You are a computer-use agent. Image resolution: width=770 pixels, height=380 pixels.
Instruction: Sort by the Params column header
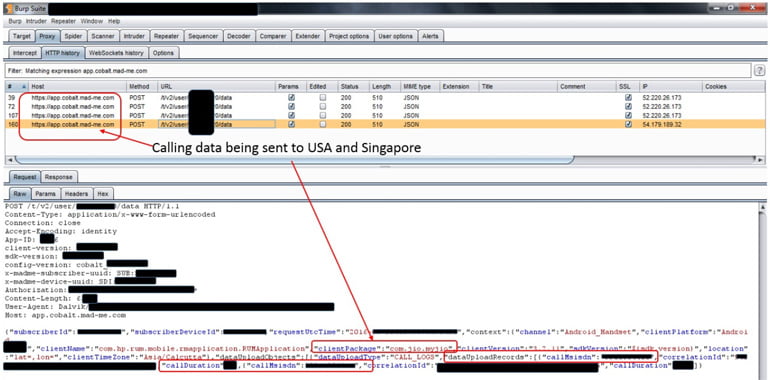[291, 86]
